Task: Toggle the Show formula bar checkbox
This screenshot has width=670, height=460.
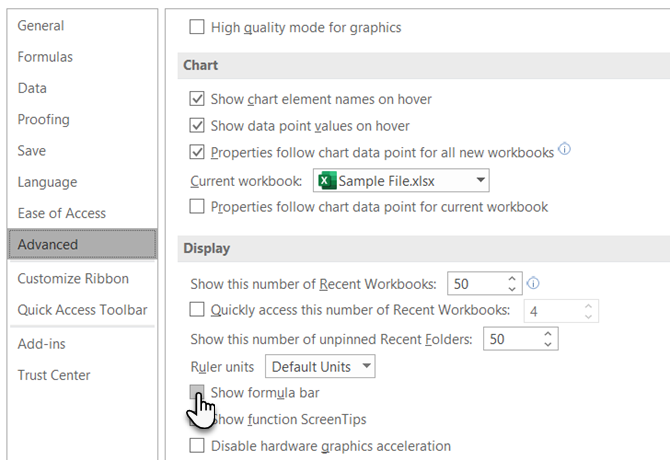Action: pyautogui.click(x=197, y=393)
